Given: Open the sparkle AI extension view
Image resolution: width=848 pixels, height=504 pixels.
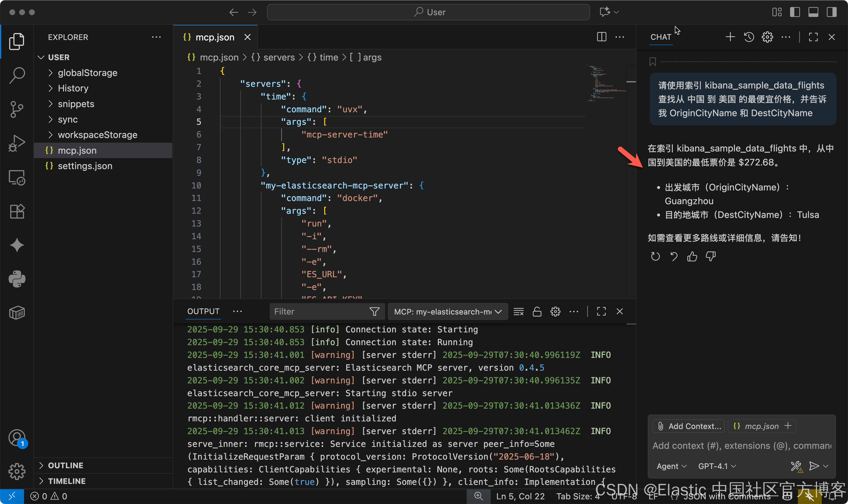Looking at the screenshot, I should (x=17, y=245).
